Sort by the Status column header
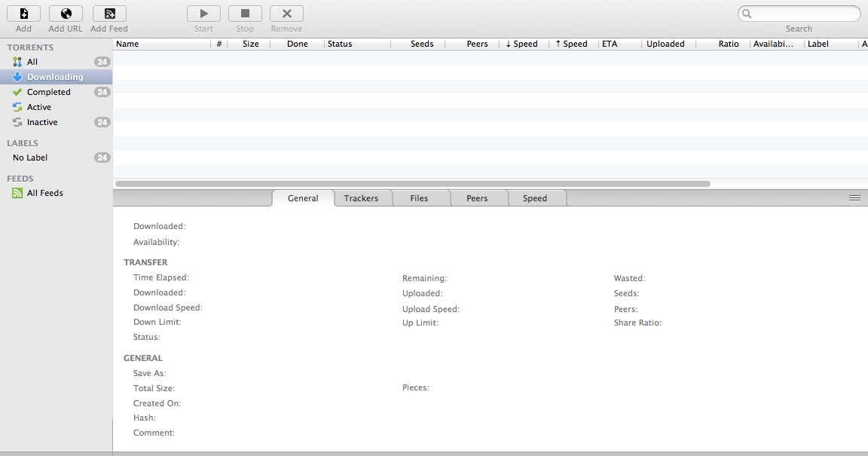Screen dimensions: 868x456 [357, 44]
